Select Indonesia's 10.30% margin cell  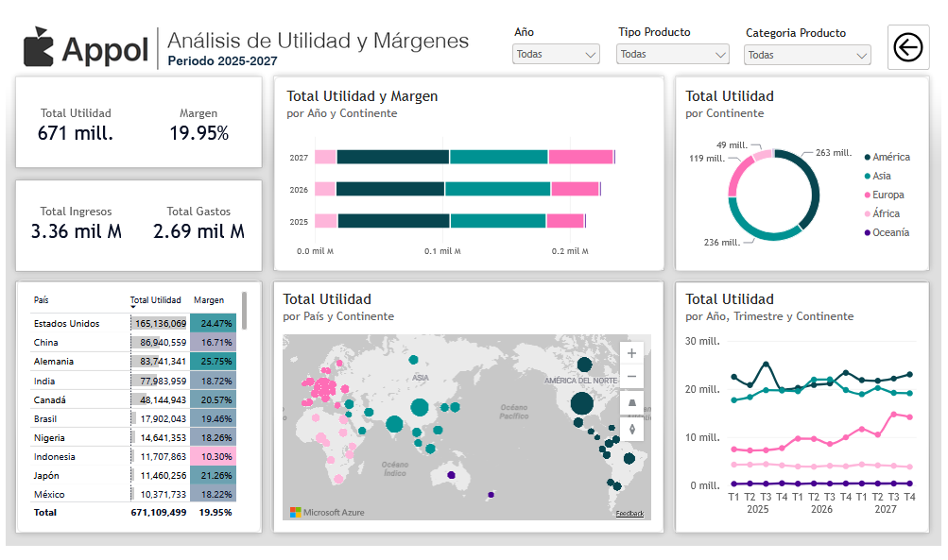214,457
